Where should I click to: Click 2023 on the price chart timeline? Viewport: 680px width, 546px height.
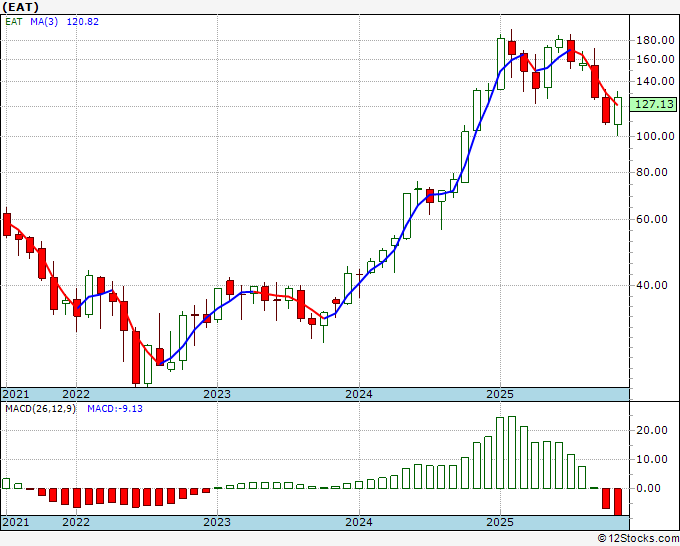click(217, 394)
